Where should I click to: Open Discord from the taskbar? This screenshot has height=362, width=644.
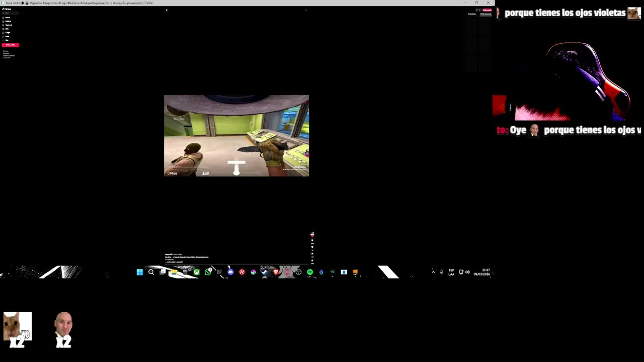point(230,272)
